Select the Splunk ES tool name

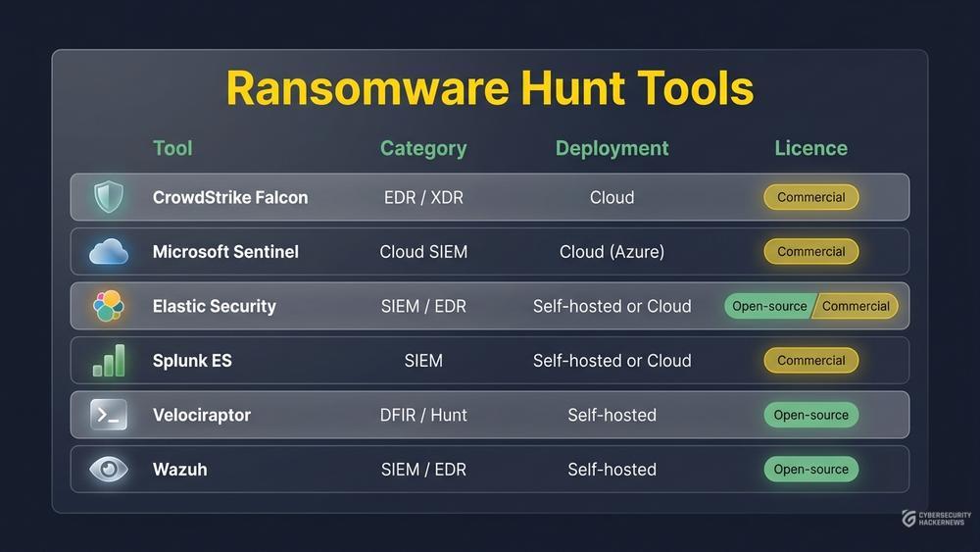[192, 361]
